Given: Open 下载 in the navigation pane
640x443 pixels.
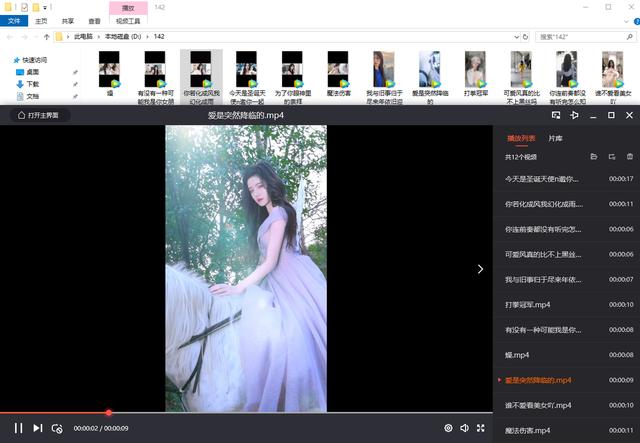Looking at the screenshot, I should tap(33, 84).
